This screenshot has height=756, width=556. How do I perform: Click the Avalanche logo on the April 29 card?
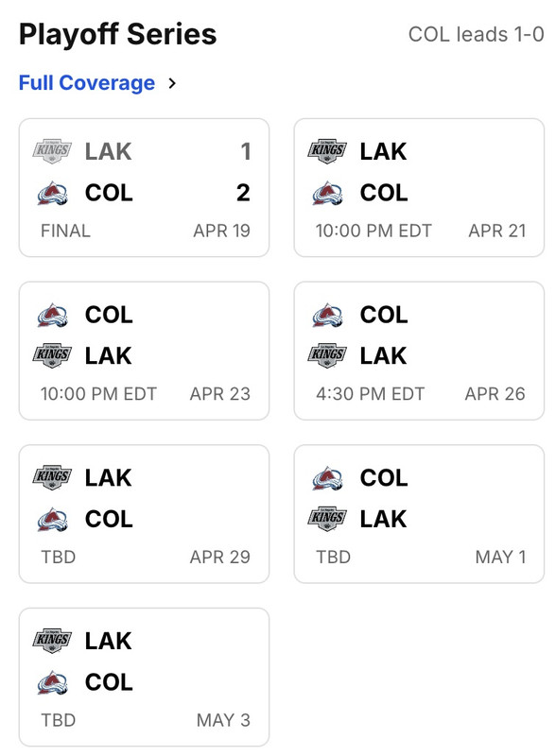tap(52, 519)
